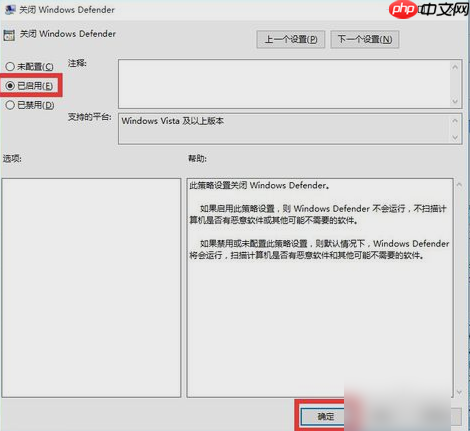470x431 pixels.
Task: Select the 已启用(E) radio button
Action: 29,86
